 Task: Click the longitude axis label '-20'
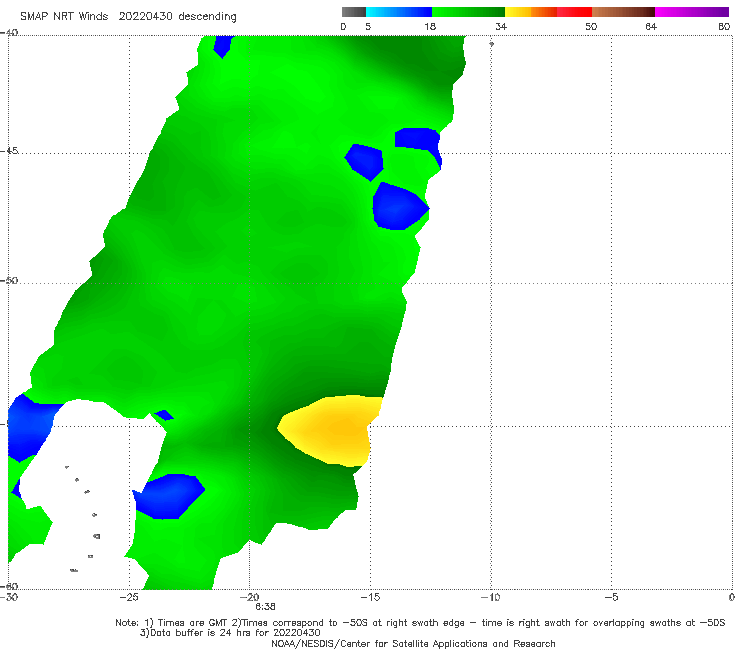click(x=250, y=597)
